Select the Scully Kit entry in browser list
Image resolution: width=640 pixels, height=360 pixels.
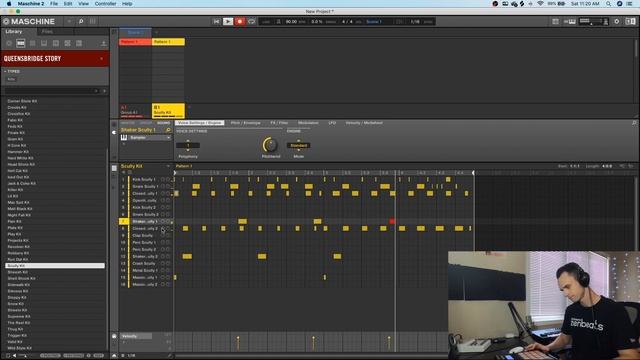coord(55,266)
